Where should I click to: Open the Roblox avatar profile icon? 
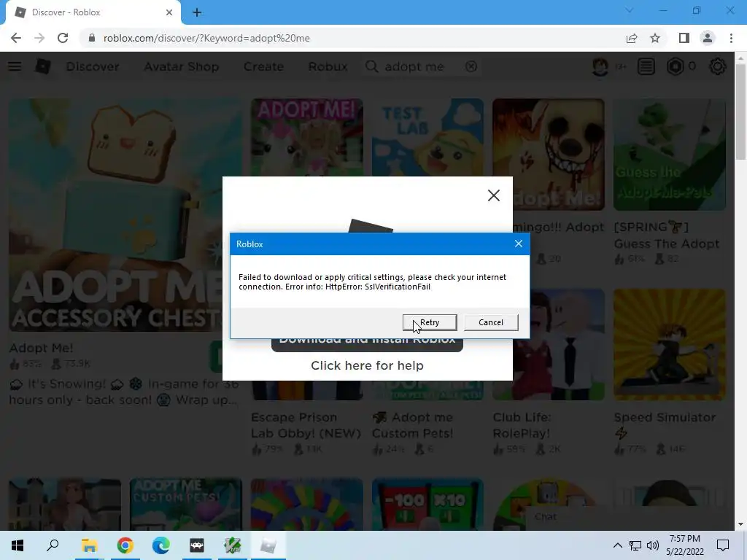(x=600, y=66)
